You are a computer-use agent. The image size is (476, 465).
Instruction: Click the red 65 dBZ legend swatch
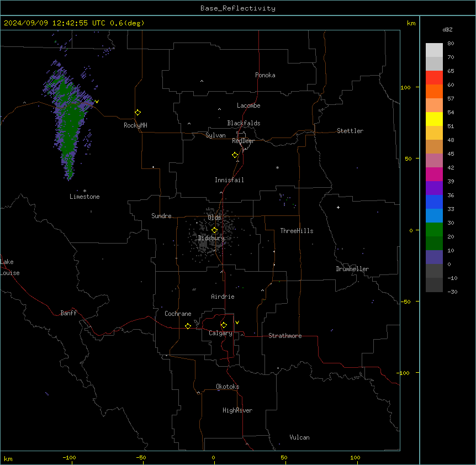(x=434, y=78)
